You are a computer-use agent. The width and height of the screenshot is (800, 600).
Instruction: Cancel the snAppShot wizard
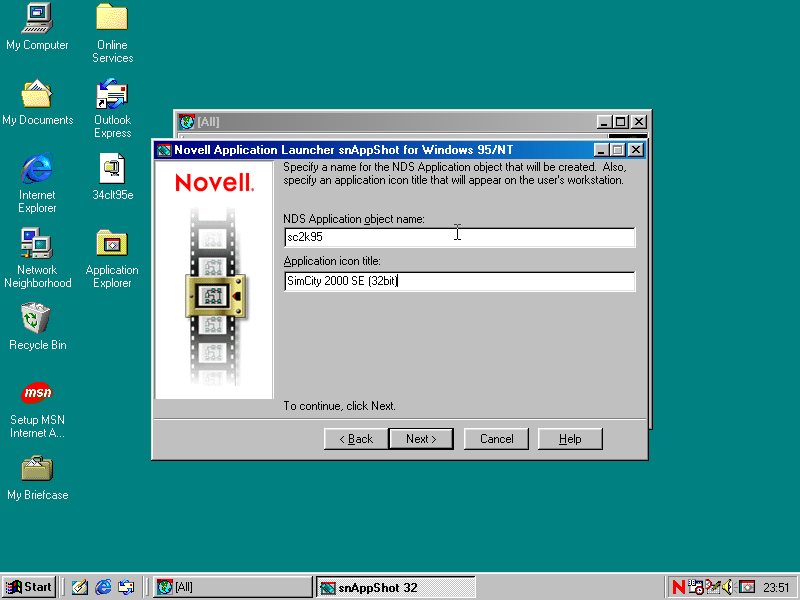point(496,439)
